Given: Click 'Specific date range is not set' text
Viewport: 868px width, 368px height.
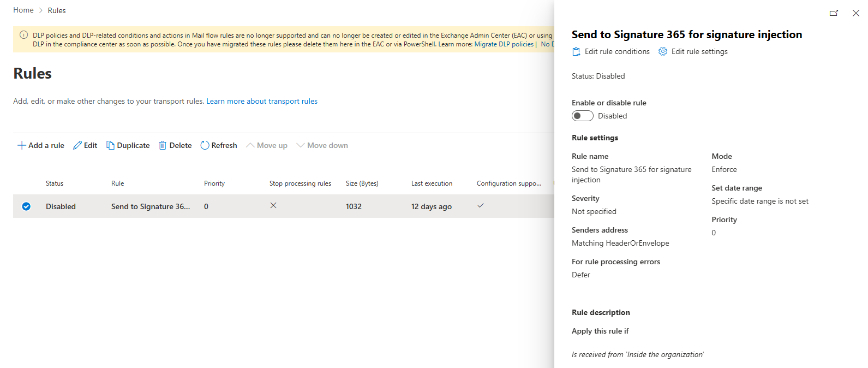Looking at the screenshot, I should point(760,201).
